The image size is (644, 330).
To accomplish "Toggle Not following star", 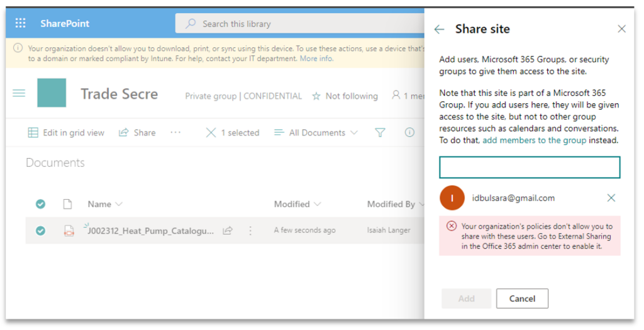I will [316, 96].
